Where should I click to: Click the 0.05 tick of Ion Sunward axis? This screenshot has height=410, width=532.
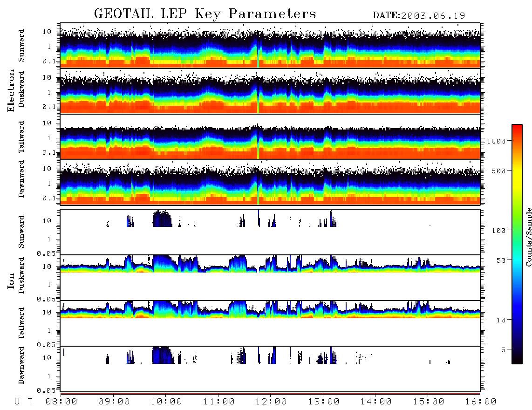47,253
